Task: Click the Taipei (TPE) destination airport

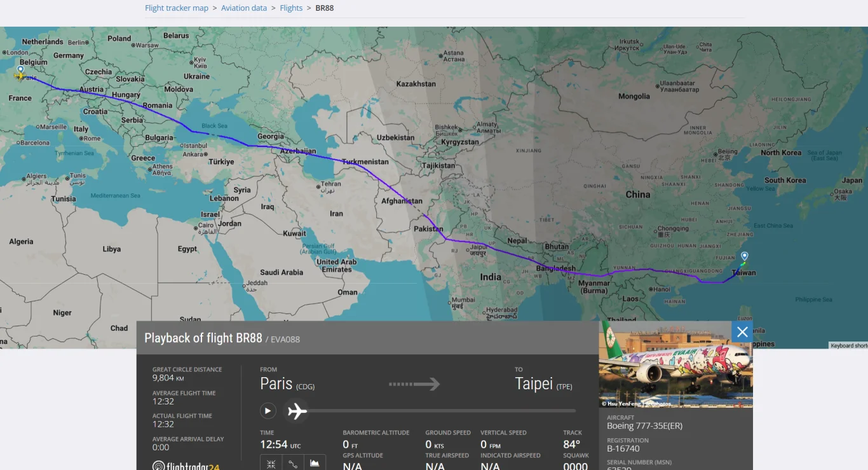Action: (545, 384)
